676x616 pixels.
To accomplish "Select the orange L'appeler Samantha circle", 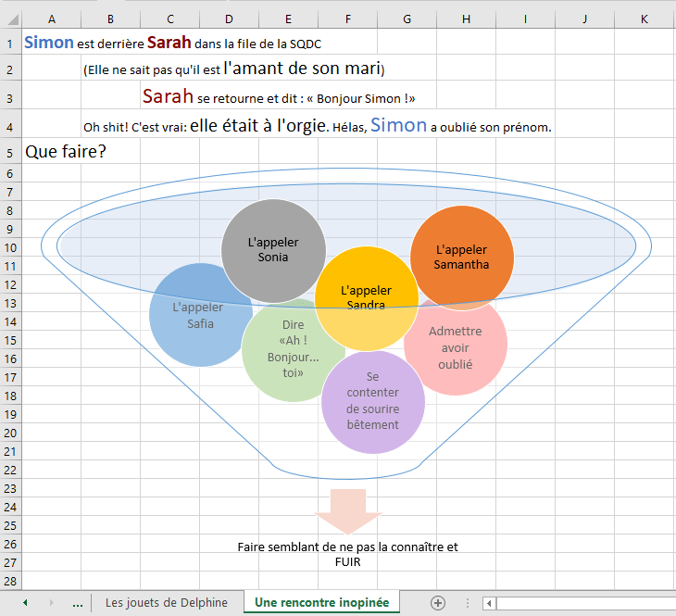I will tap(463, 250).
